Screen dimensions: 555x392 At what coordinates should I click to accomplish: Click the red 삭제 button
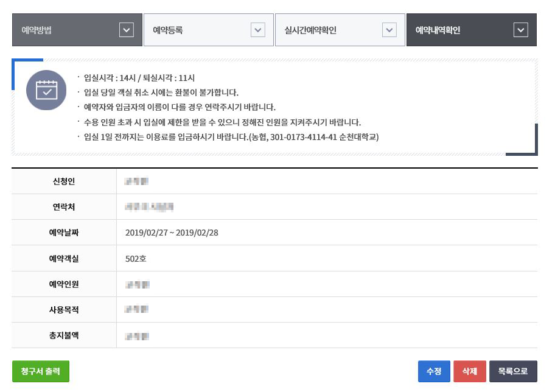tap(470, 371)
